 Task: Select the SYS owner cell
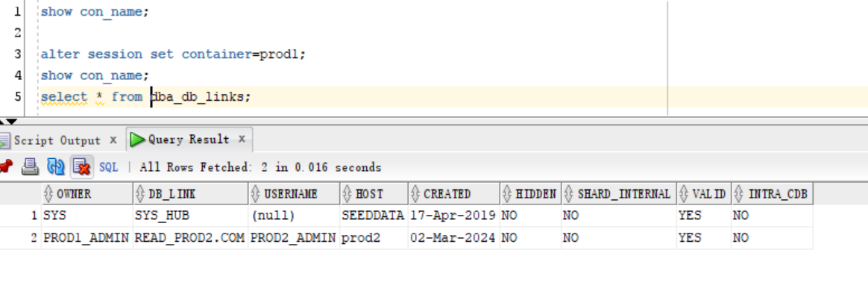click(87, 216)
